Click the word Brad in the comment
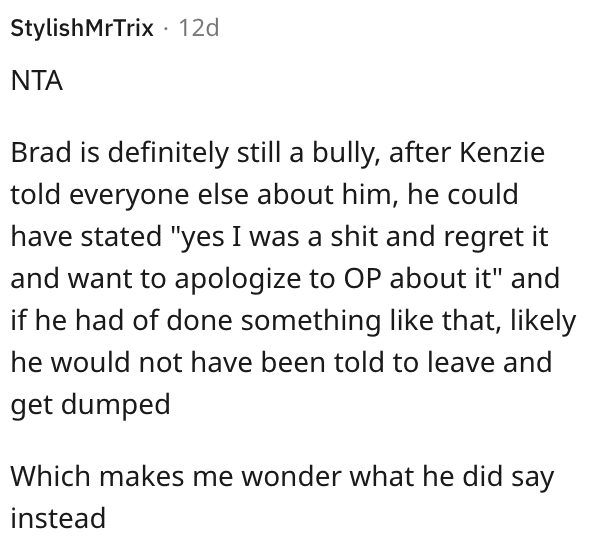 click(41, 152)
